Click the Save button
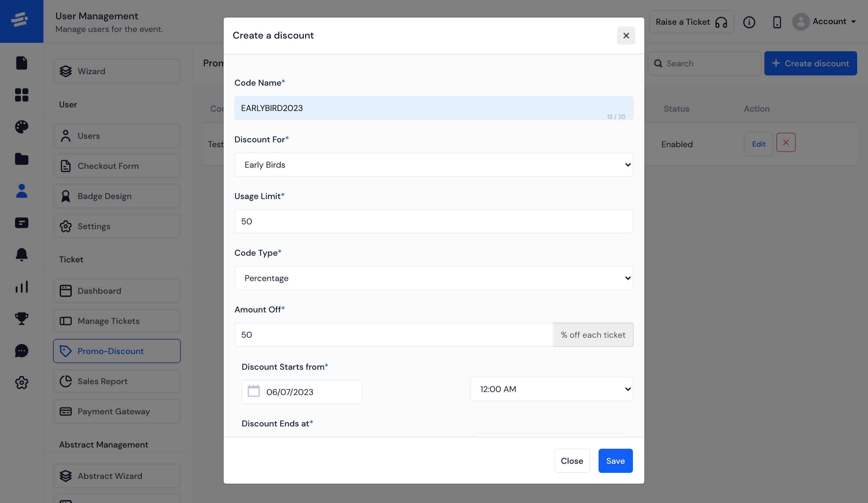868x503 pixels. tap(615, 460)
